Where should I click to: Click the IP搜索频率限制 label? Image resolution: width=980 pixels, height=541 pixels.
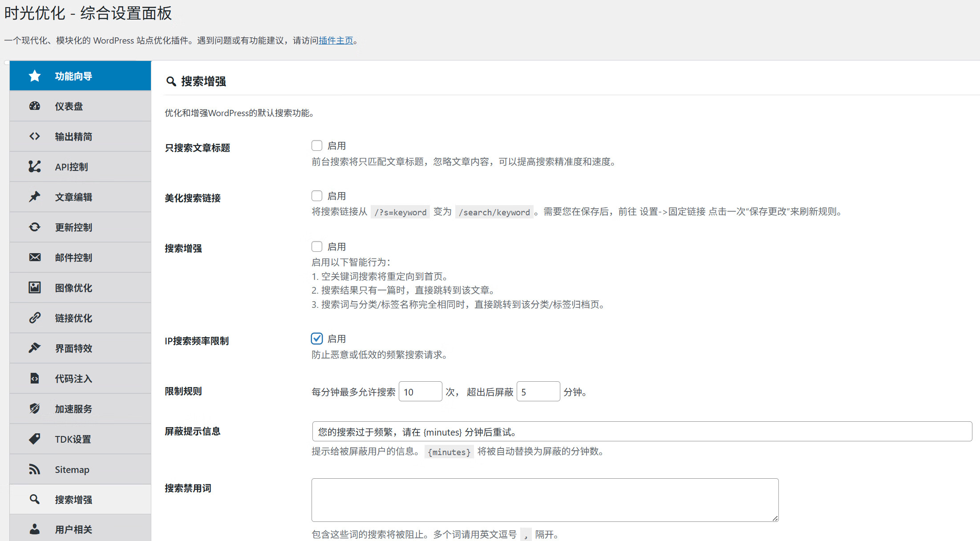(x=197, y=341)
